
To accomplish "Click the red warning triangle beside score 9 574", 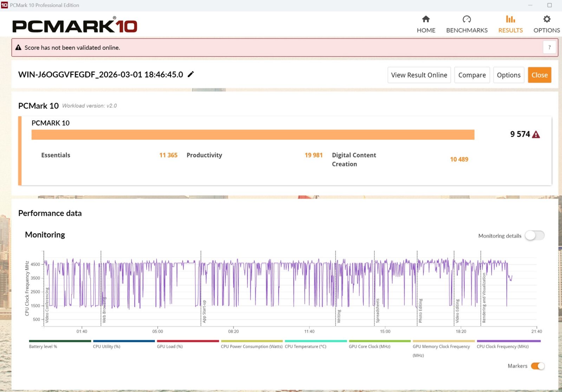I will point(536,134).
